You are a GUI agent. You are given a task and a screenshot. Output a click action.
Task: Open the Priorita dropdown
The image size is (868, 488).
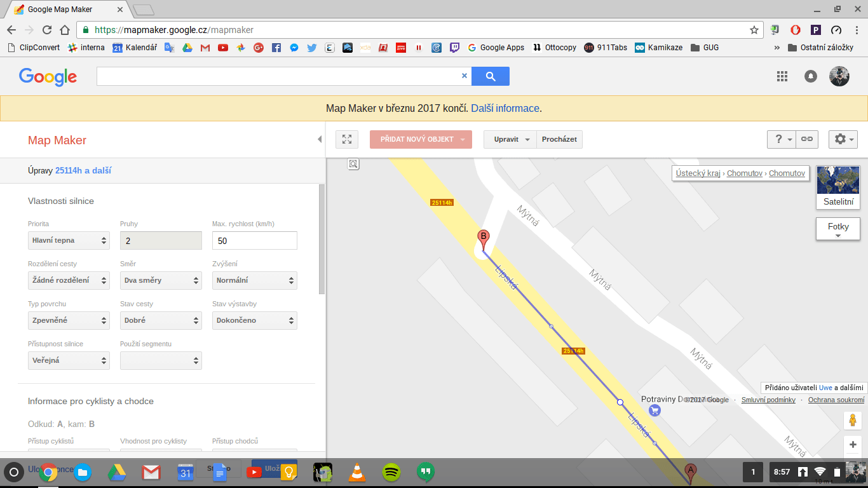[x=69, y=240]
